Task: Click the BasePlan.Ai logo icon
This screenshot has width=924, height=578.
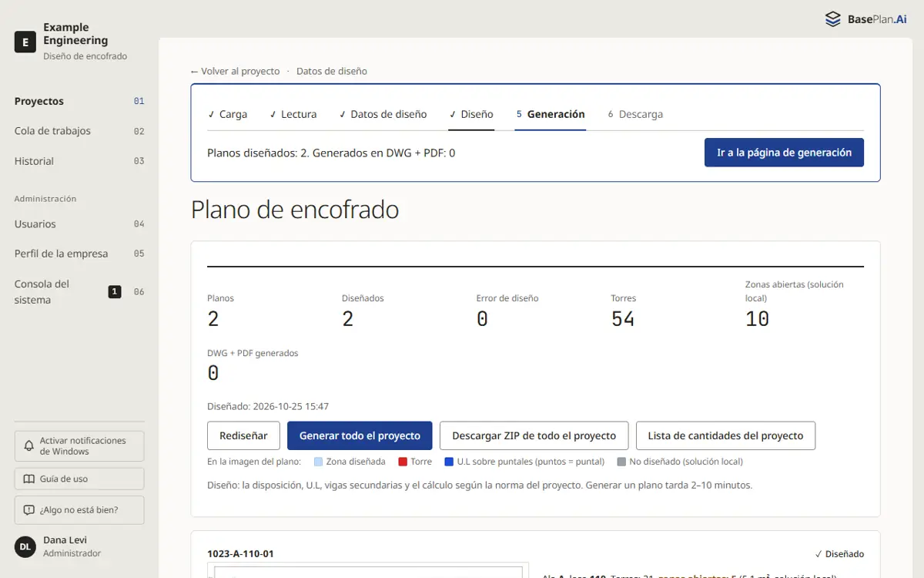Action: [832, 19]
